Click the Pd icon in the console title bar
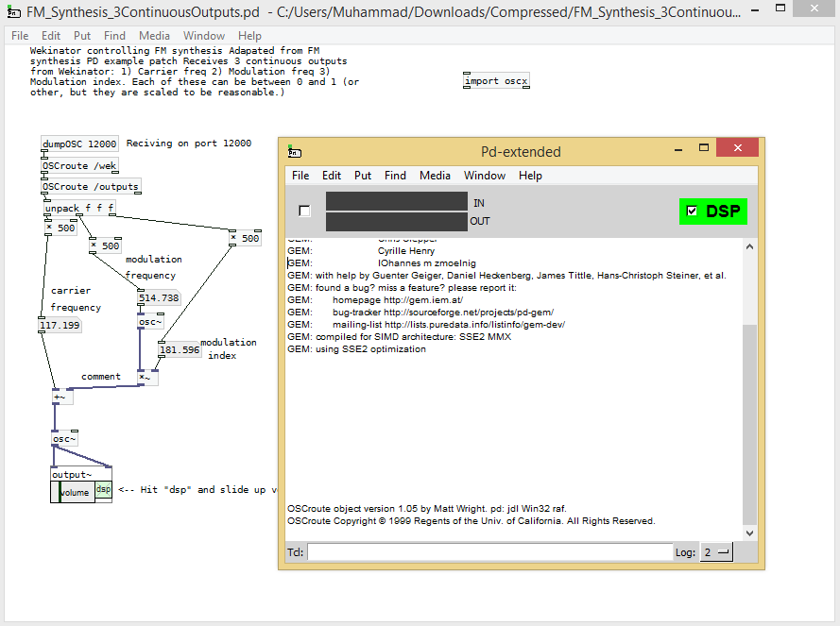 click(x=296, y=151)
